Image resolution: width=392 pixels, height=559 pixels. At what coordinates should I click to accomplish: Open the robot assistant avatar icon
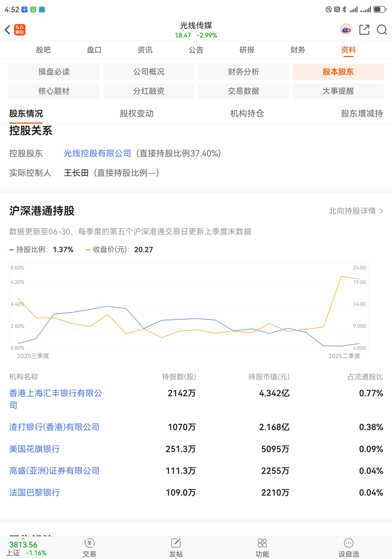coord(346,30)
